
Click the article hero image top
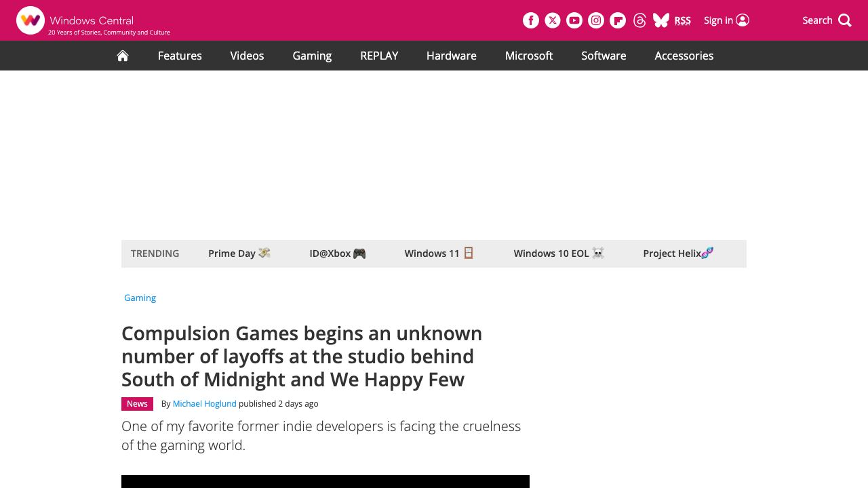325,481
